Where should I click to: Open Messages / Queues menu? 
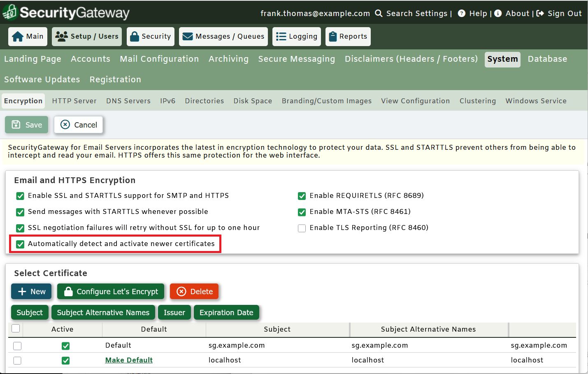[x=223, y=37]
